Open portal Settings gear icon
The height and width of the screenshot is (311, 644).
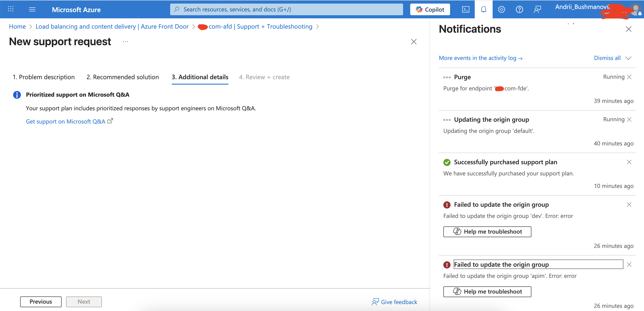pyautogui.click(x=501, y=9)
